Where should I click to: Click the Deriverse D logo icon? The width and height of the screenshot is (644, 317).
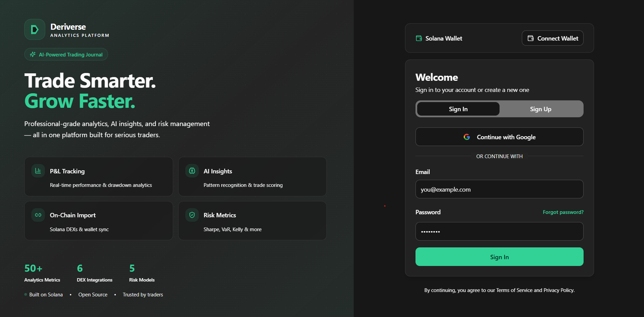[x=35, y=29]
